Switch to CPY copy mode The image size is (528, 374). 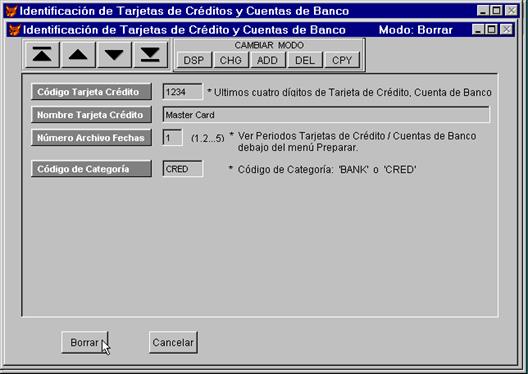click(x=342, y=60)
